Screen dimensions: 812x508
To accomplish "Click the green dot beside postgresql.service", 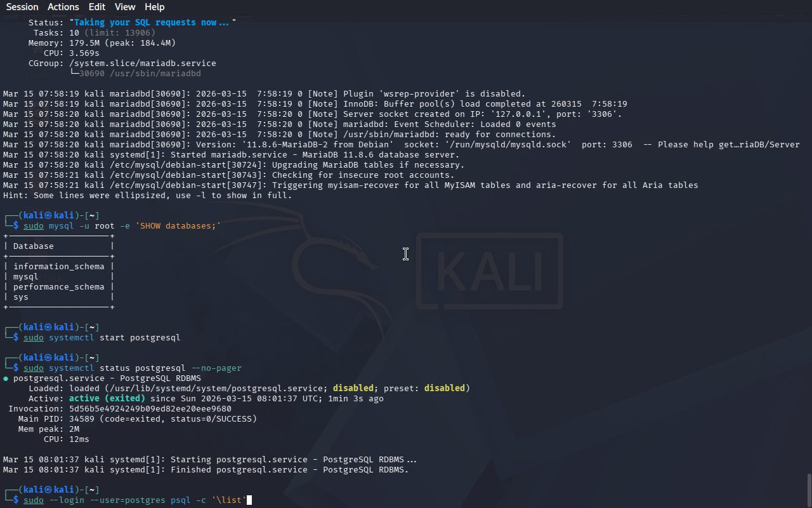I will coord(6,378).
